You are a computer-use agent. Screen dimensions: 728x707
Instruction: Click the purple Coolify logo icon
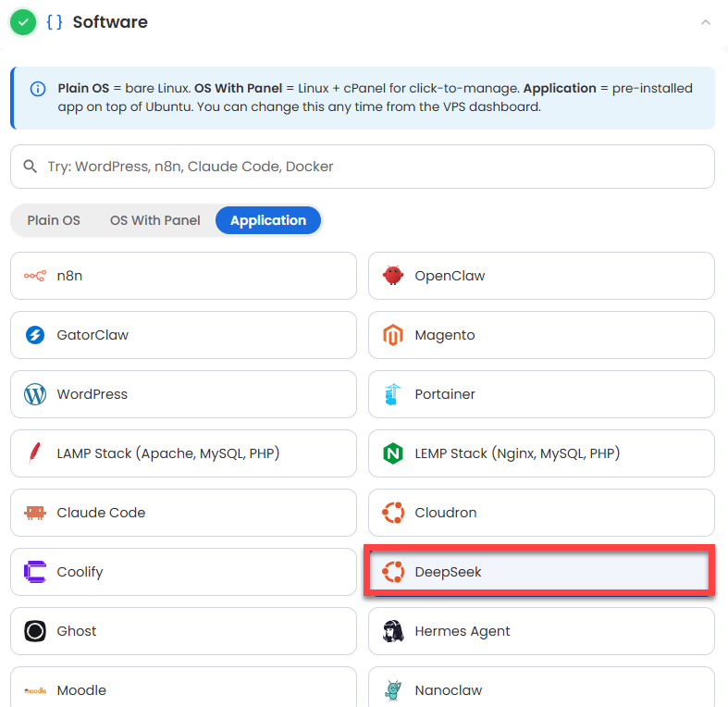click(35, 572)
